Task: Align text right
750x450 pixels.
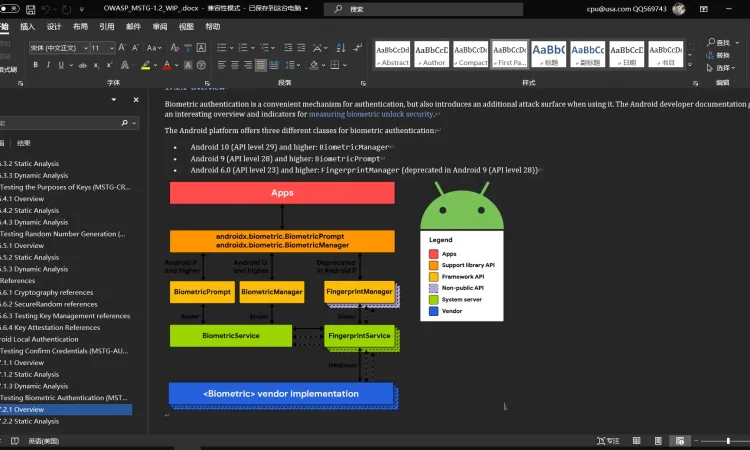Action: (248, 65)
